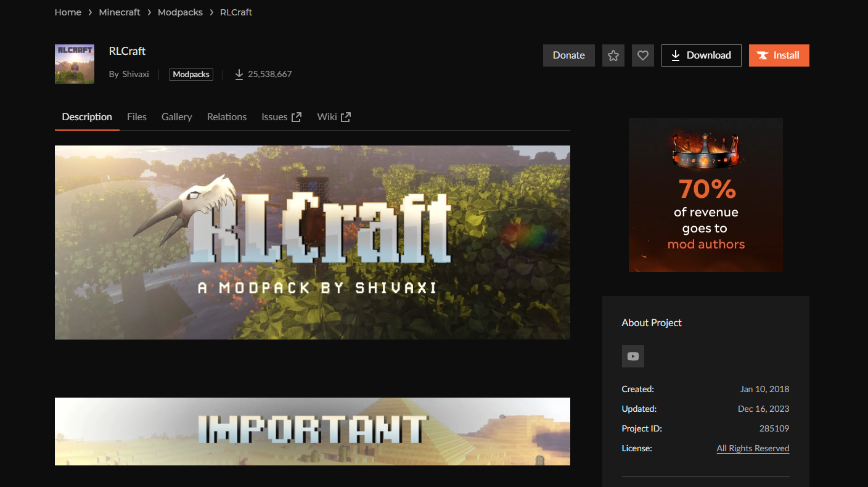Image resolution: width=868 pixels, height=487 pixels.
Task: Click the 25,538,667 downloads number
Action: tap(270, 74)
